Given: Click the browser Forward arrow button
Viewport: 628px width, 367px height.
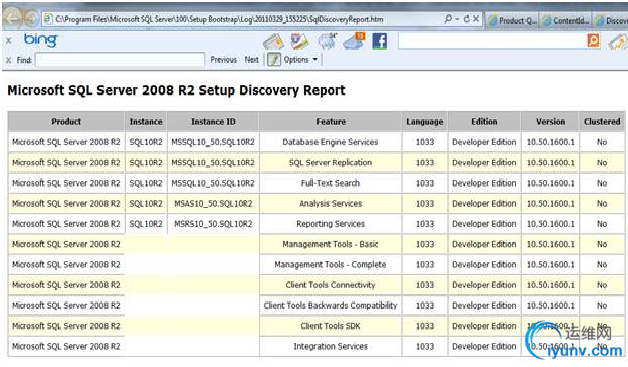Looking at the screenshot, I should (31, 18).
